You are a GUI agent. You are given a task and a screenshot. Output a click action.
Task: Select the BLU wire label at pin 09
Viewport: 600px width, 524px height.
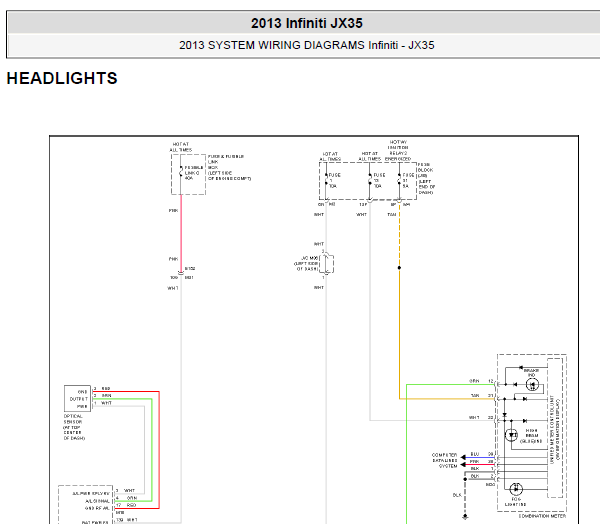click(474, 454)
